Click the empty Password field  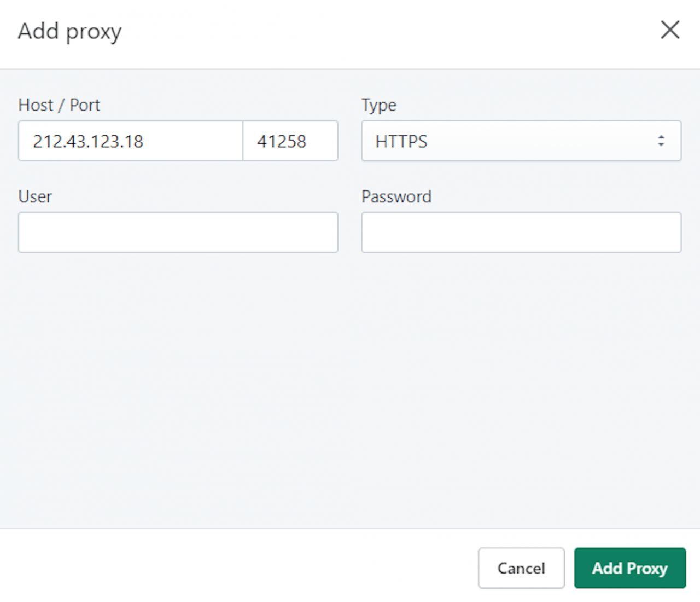(x=521, y=232)
